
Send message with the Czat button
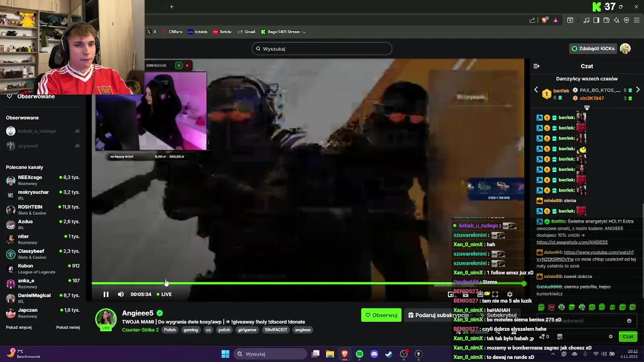(x=628, y=336)
